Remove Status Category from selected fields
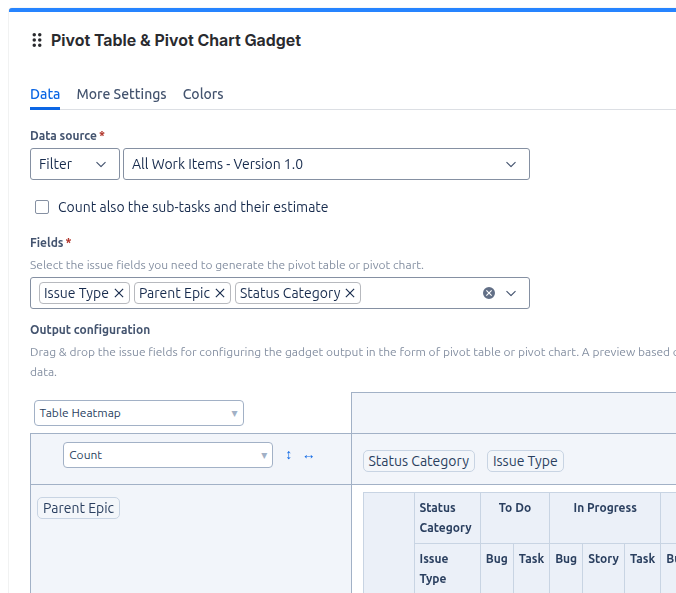The image size is (676, 593). click(x=350, y=293)
